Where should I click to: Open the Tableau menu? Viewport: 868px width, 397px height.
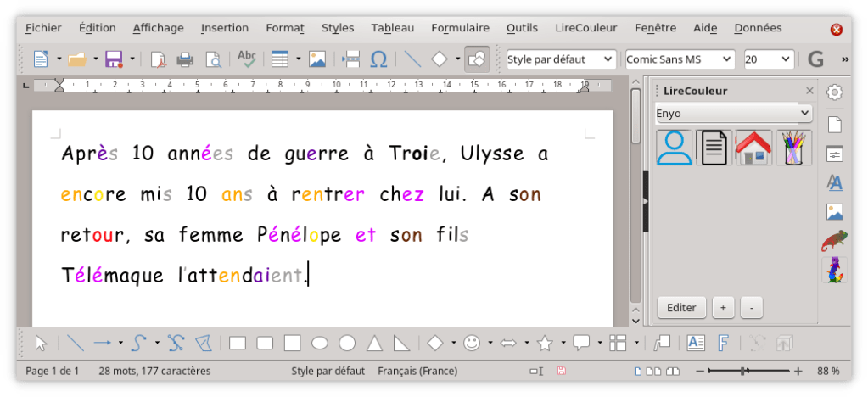pyautogui.click(x=393, y=28)
